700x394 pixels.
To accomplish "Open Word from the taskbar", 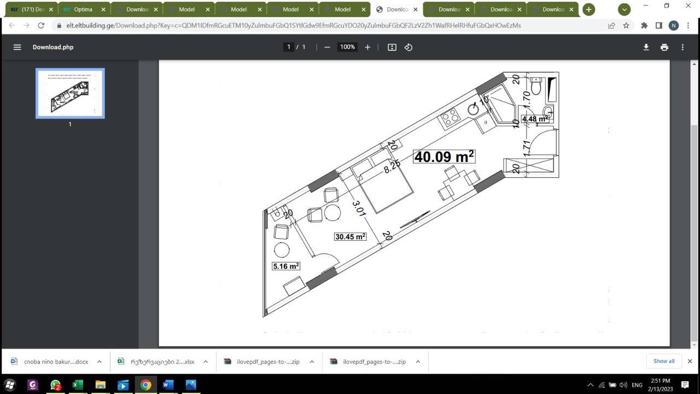I will click(x=168, y=385).
